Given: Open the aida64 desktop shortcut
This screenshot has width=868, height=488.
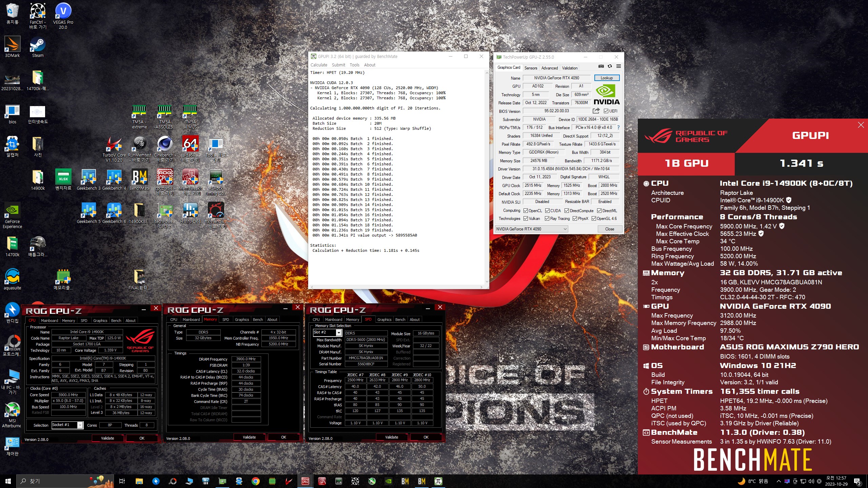Looking at the screenshot, I should click(190, 149).
